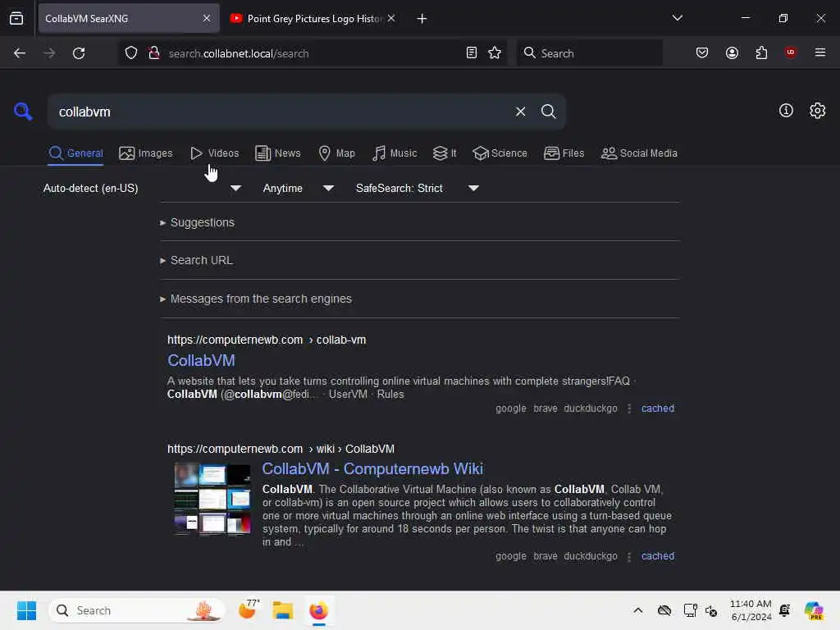Screen dimensions: 840x630
Task: Open the Copilot icon in taskbar
Action: click(x=813, y=610)
